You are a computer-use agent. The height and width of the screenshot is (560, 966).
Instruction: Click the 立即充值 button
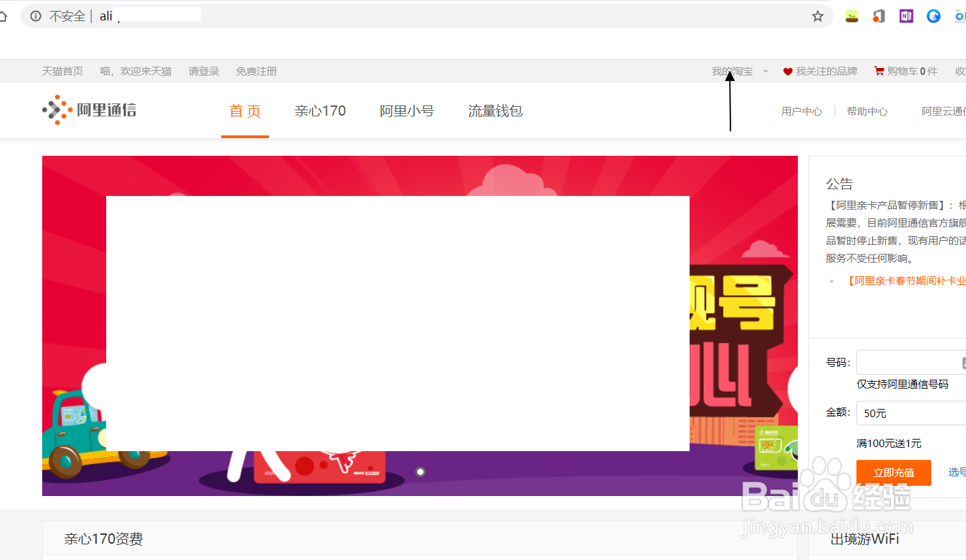(x=894, y=473)
